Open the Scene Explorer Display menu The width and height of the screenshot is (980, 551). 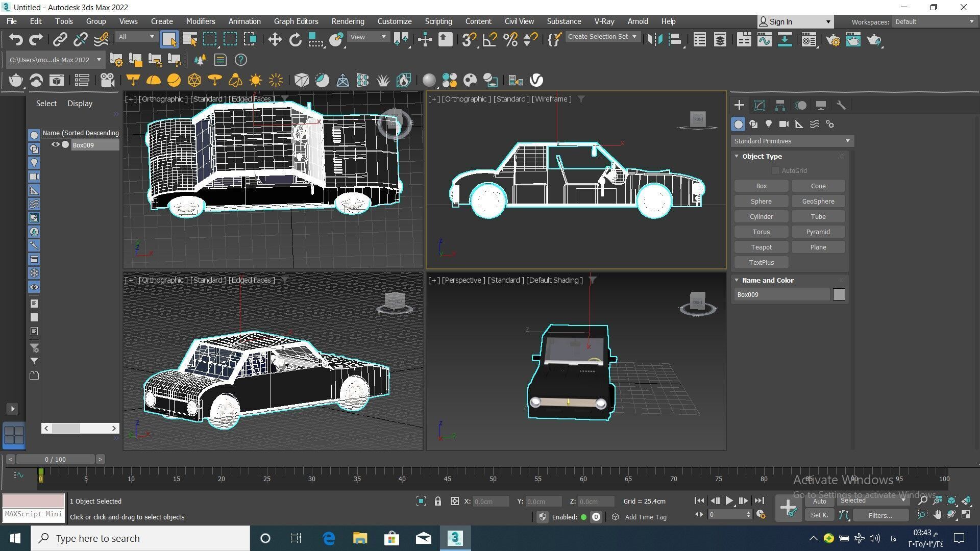(x=80, y=103)
